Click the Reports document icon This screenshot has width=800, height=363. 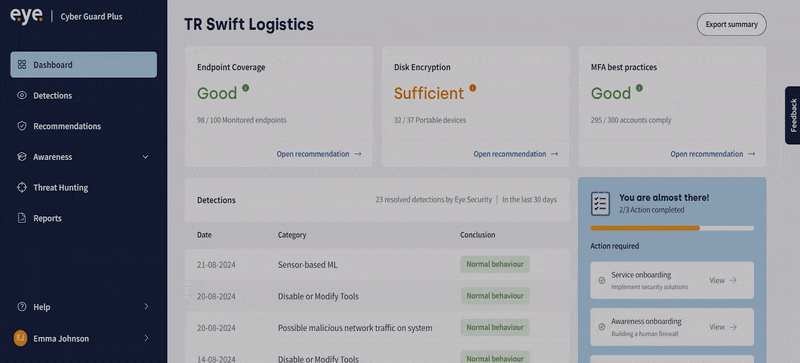pos(21,218)
